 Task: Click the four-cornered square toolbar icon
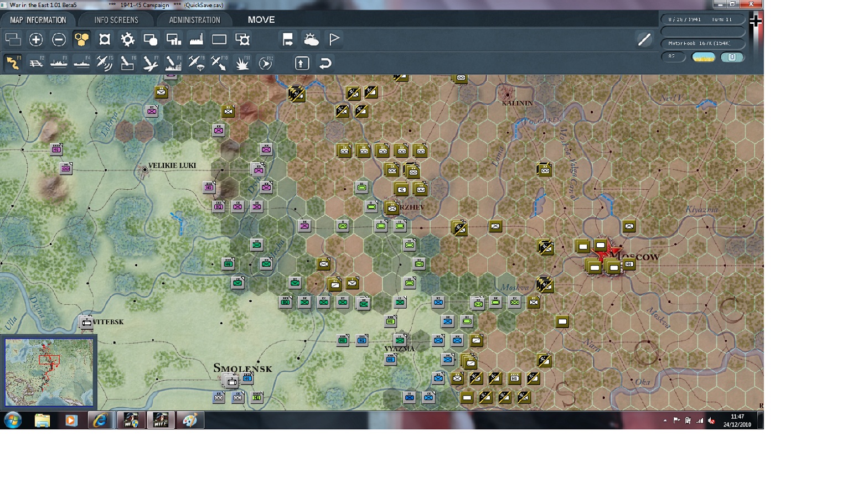pos(105,39)
